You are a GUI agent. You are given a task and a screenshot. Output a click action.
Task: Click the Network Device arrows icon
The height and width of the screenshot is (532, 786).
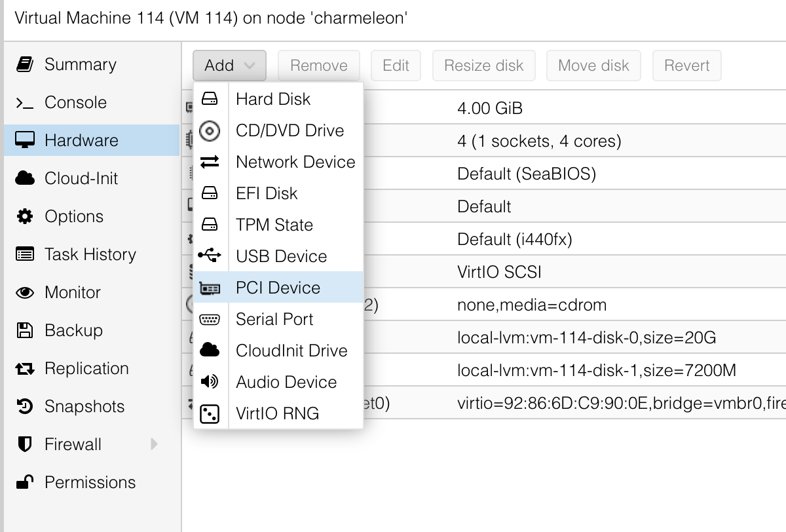pos(210,162)
